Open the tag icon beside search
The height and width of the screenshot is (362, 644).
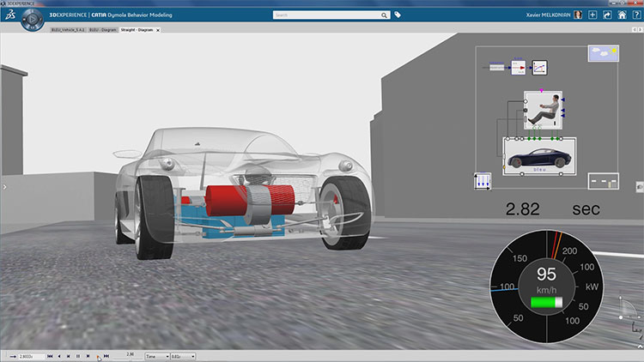[x=398, y=15]
